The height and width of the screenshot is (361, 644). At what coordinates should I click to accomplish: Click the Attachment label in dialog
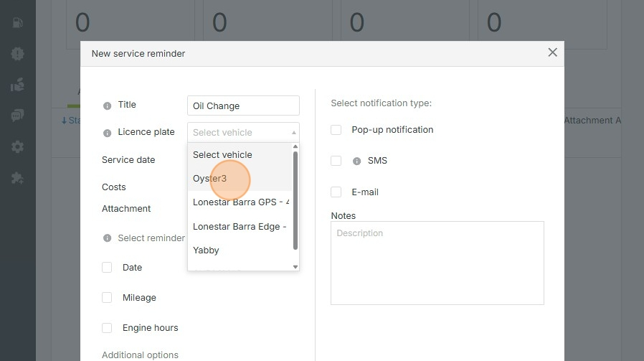coord(126,209)
